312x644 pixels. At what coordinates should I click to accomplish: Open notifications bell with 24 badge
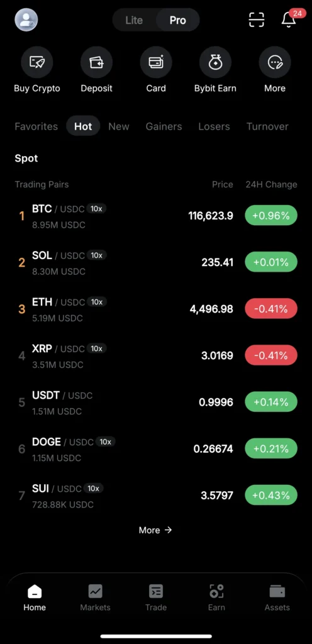pos(289,19)
